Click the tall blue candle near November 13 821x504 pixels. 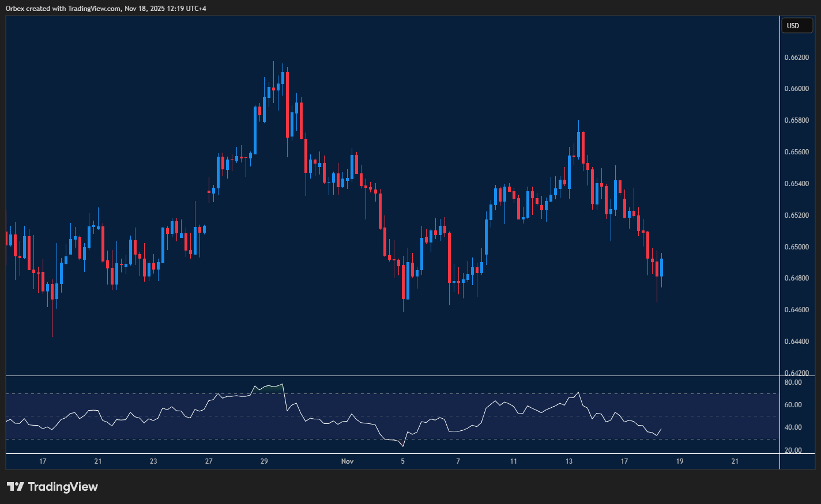point(578,144)
